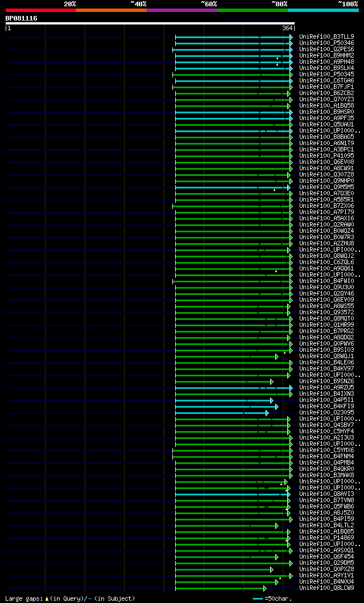
Task: Select the UniRef100_B7TVN8 label
Action: (327, 501)
